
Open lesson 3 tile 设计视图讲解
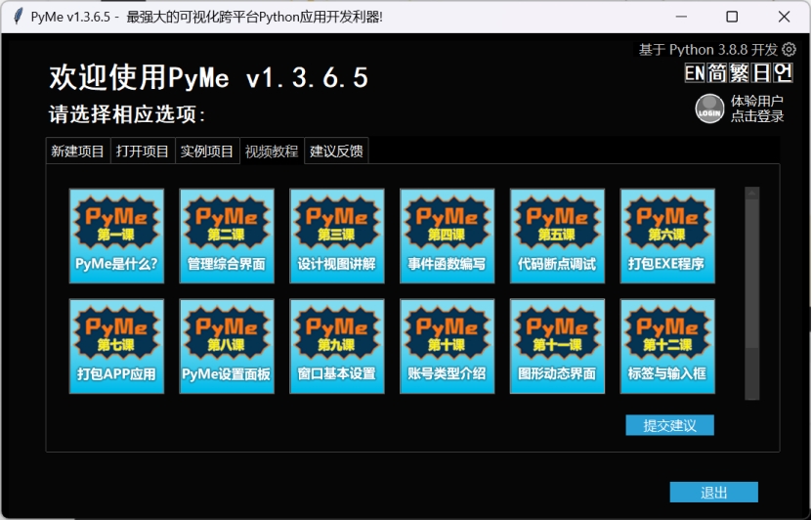click(337, 237)
